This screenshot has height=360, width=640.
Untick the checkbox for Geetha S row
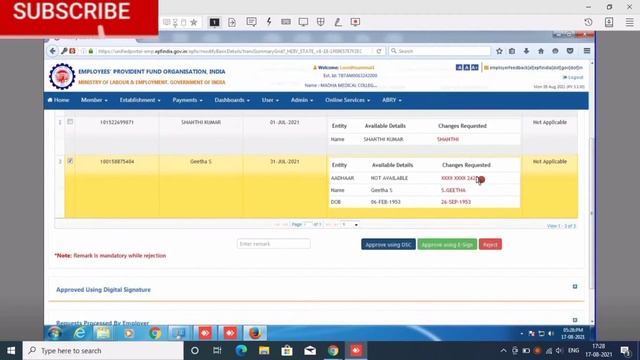click(x=70, y=161)
